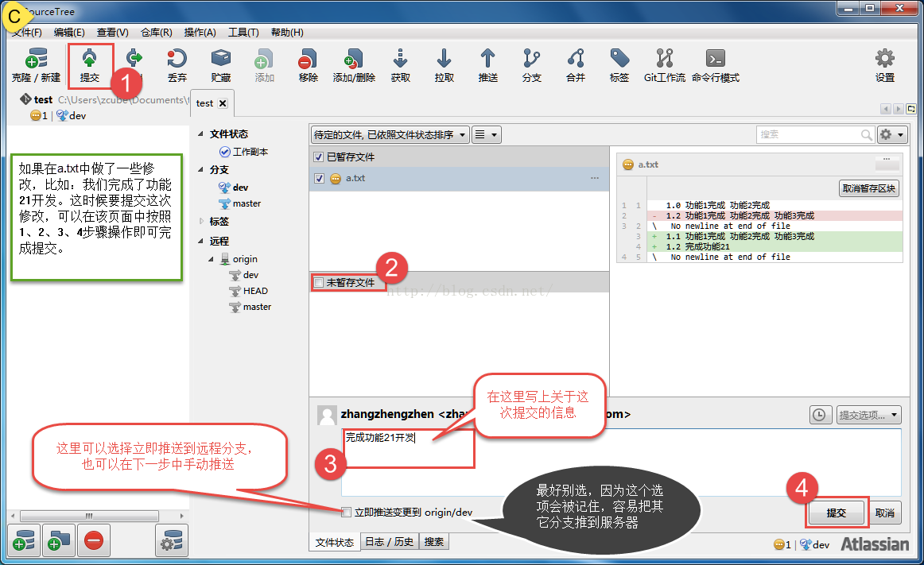Click the bookmarks horizontal scrollbar
The height and width of the screenshot is (565, 924).
[x=90, y=516]
